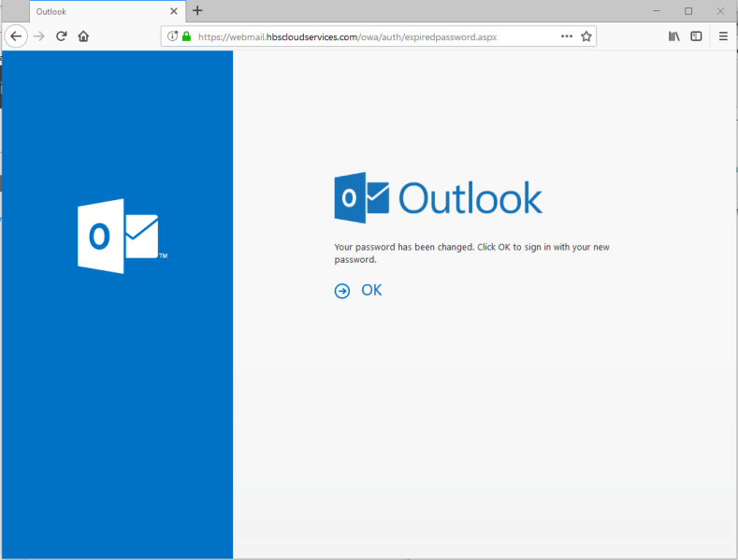
Task: Maximize the browser window
Action: 688,11
